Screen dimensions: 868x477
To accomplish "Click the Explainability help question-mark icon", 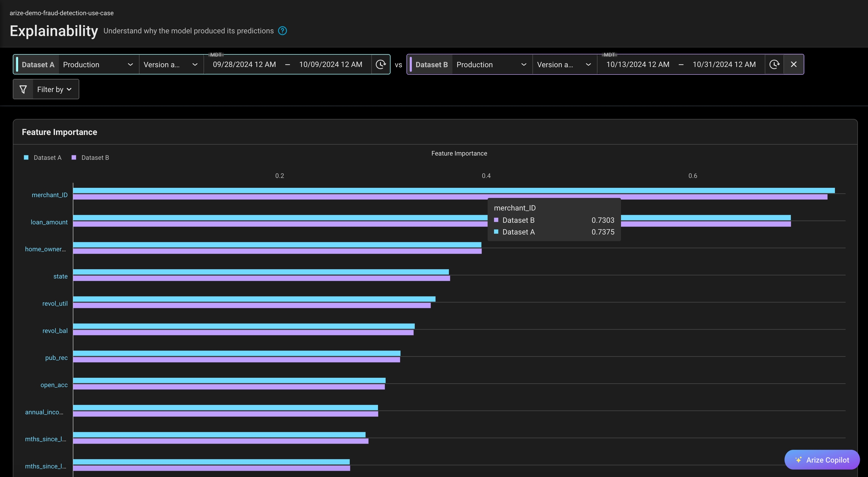I will click(282, 31).
